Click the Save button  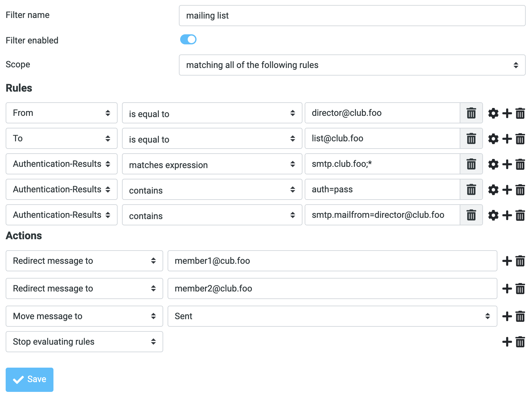[29, 379]
